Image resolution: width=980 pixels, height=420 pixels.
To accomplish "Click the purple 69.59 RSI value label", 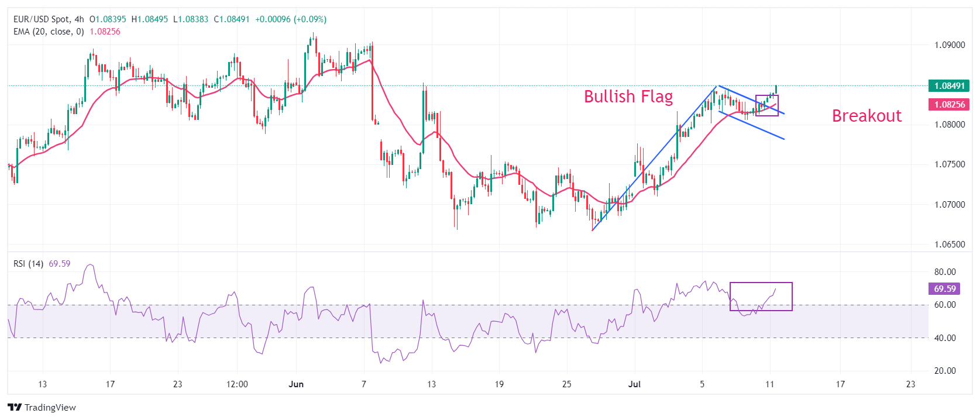I will point(944,289).
